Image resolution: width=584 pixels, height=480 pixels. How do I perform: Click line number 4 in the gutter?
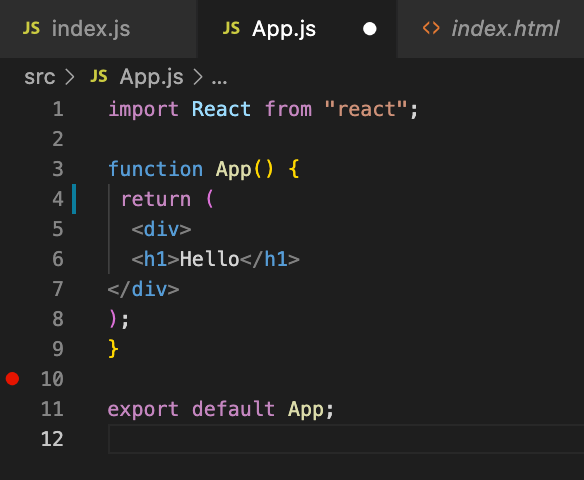[58, 199]
